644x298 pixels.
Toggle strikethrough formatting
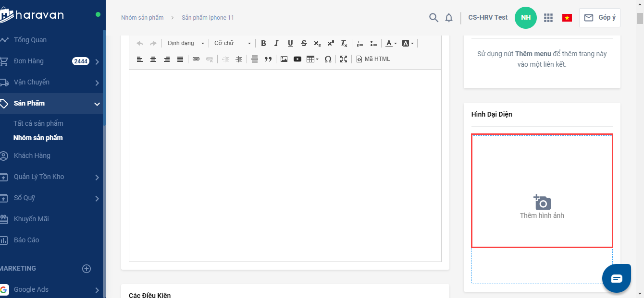[304, 43]
